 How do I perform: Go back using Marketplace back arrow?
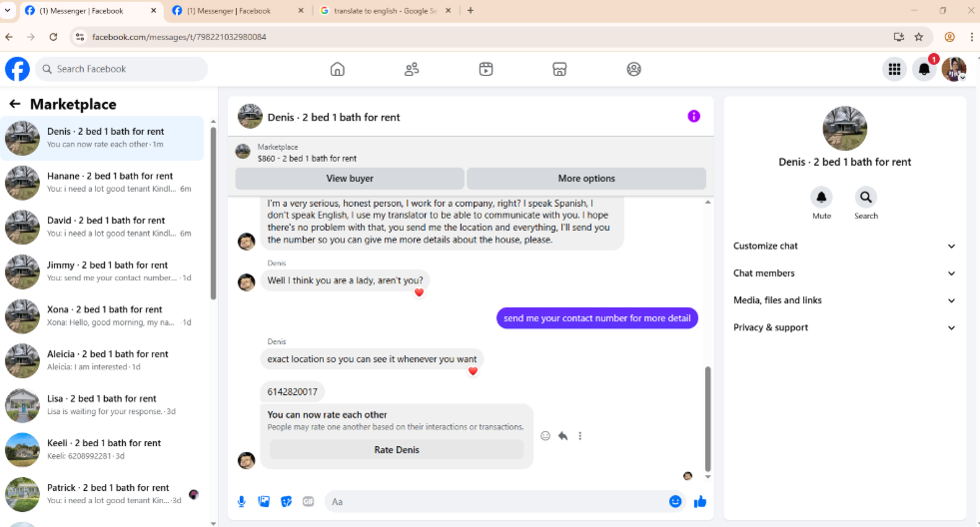15,104
